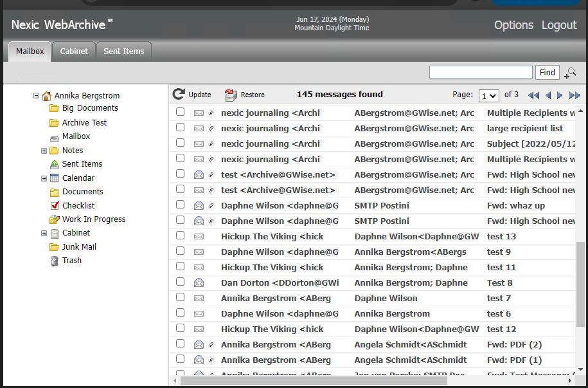Click the Sent Items tree icon
This screenshot has height=388, width=588.
tap(55, 165)
